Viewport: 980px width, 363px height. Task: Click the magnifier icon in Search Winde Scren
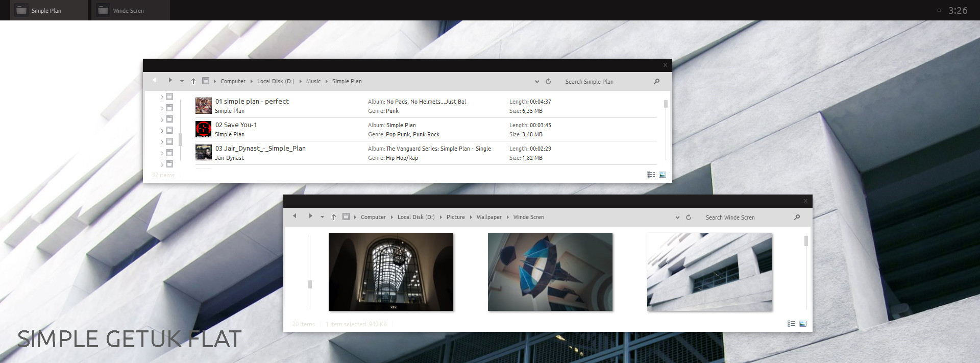coord(797,217)
